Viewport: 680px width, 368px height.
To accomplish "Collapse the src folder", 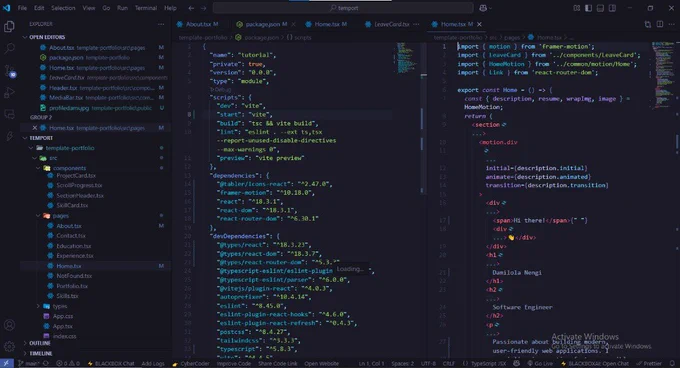I will (x=53, y=158).
